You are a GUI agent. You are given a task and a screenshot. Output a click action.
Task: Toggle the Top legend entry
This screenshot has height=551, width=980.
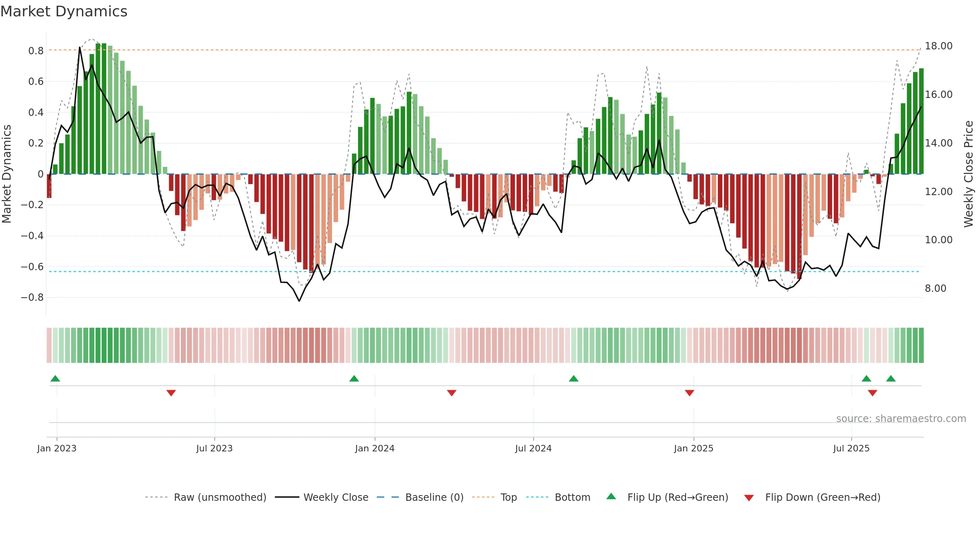pos(494,497)
